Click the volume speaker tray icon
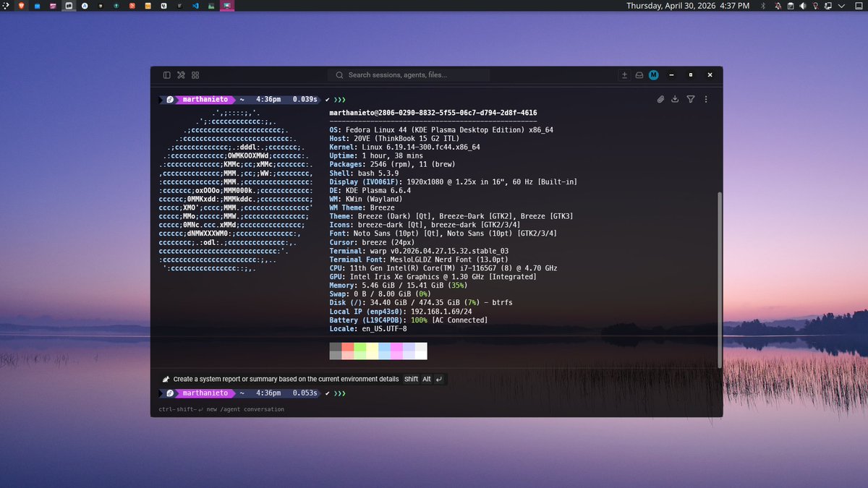 803,6
